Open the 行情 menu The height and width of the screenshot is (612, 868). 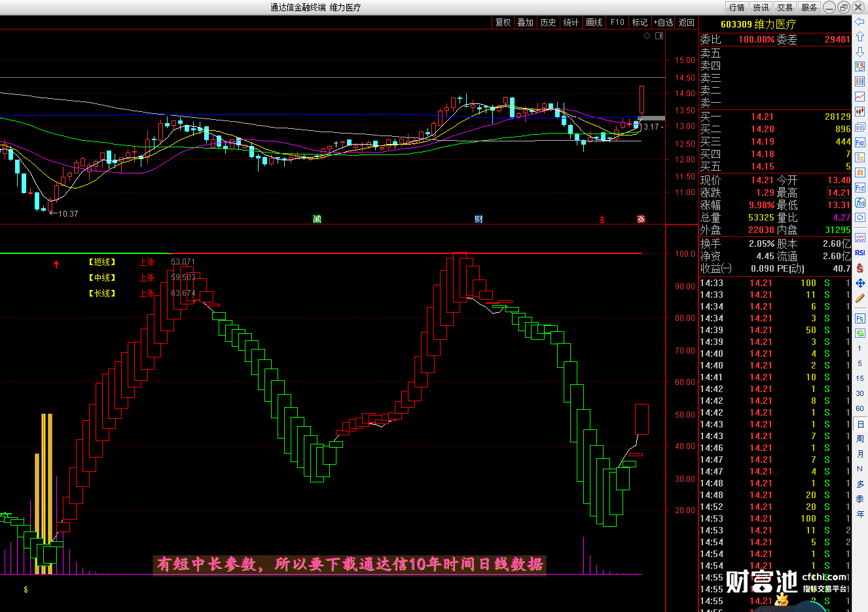[736, 7]
